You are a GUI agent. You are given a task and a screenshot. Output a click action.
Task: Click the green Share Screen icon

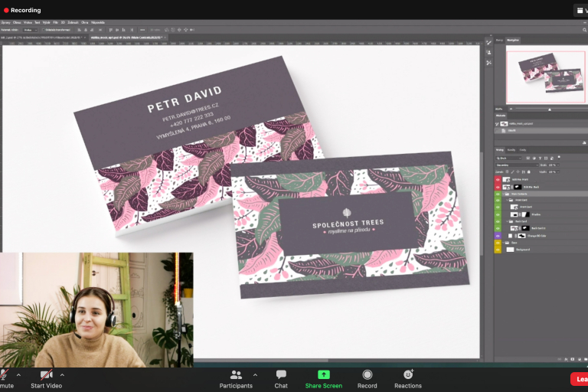click(323, 375)
